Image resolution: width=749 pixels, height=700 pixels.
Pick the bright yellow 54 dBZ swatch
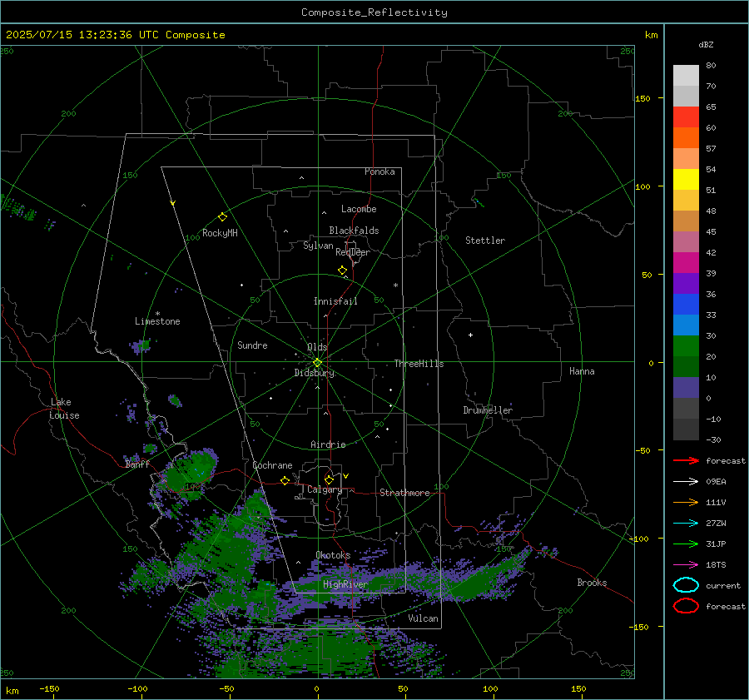point(686,179)
